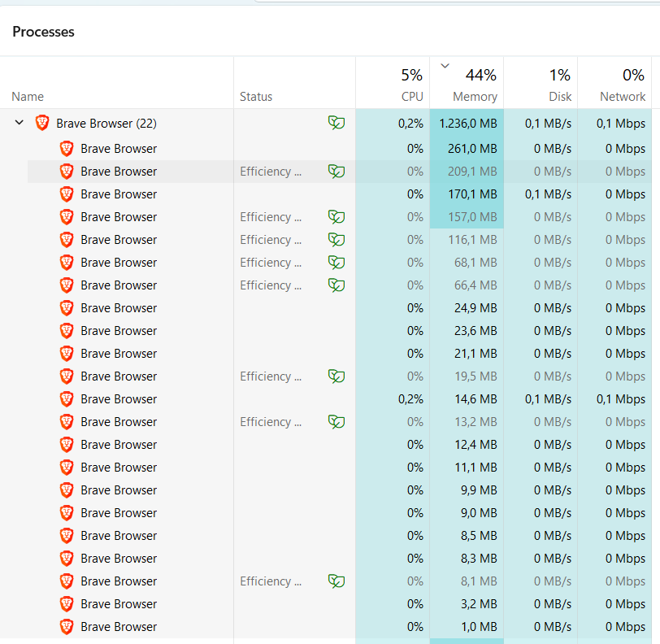Screen dimensions: 660x644
Task: Click the efficiency leaf icon in the 13,2 MB row
Action: 337,422
